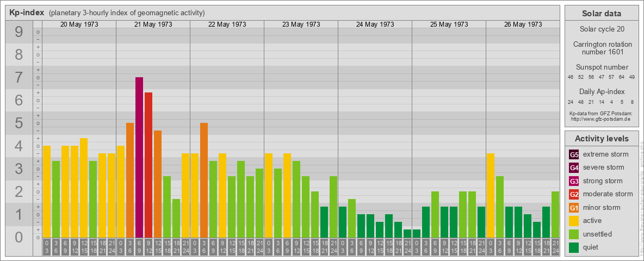644x261 pixels.
Task: Click the G4 severe storm legend badge
Action: (x=574, y=167)
